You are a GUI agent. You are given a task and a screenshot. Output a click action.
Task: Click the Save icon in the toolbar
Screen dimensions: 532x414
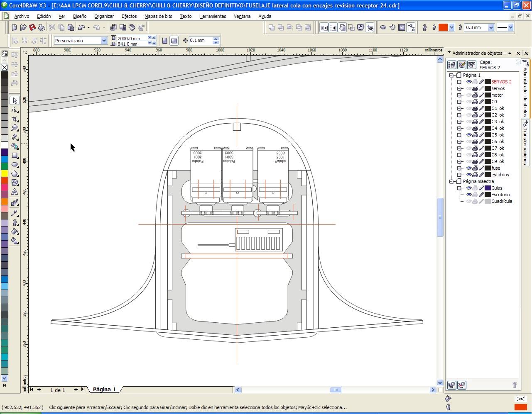pos(32,27)
